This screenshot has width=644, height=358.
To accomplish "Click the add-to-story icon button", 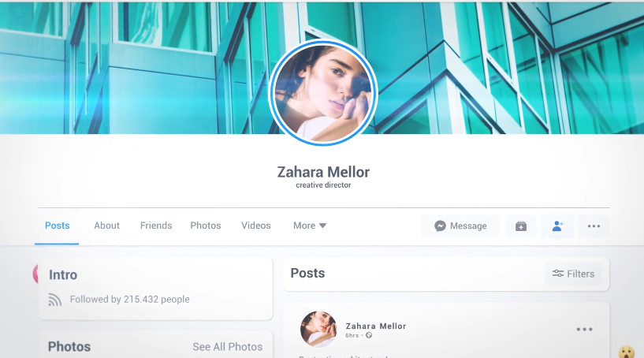I will click(521, 226).
